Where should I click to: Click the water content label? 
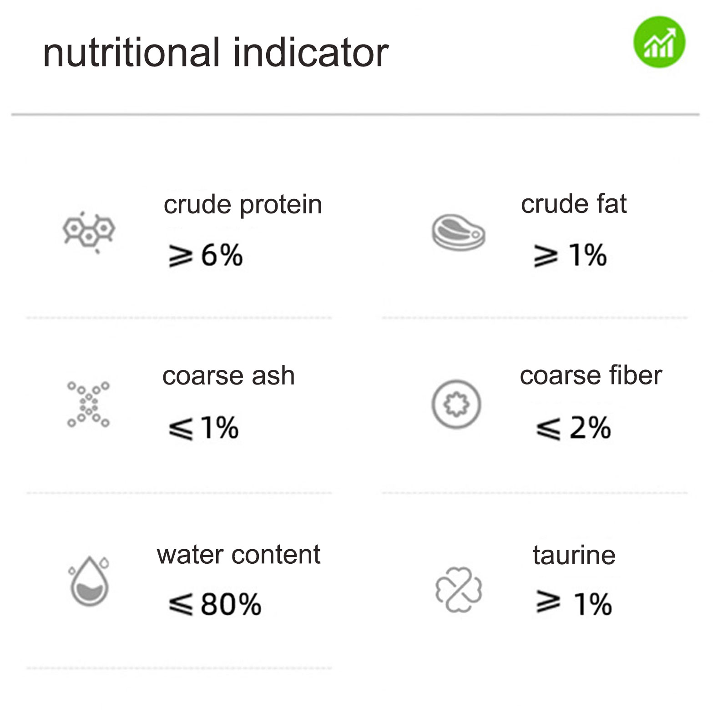tap(238, 555)
